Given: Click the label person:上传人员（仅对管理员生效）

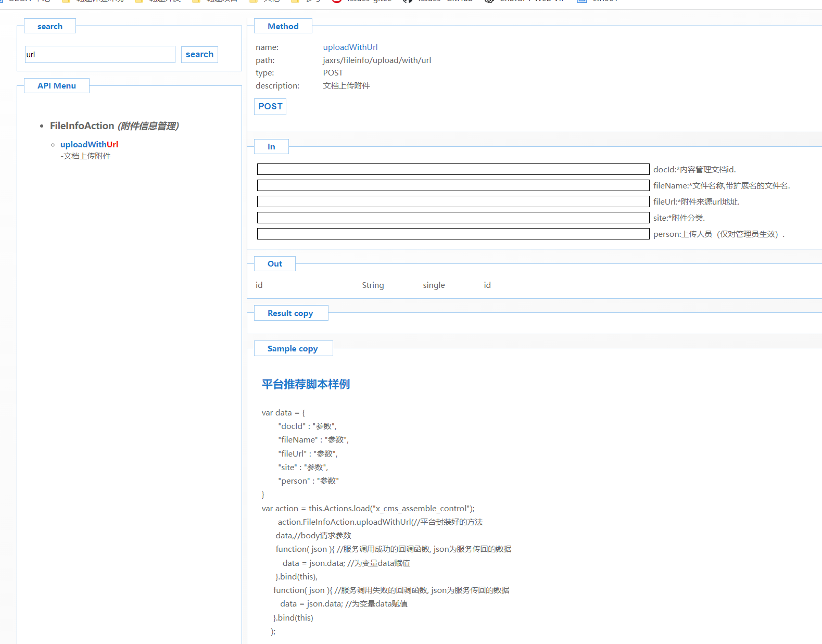Looking at the screenshot, I should [719, 234].
